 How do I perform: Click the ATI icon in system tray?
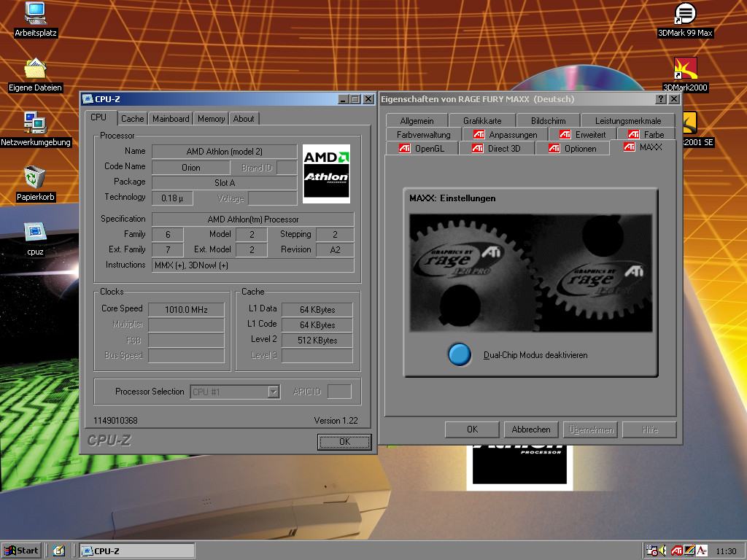pos(676,551)
